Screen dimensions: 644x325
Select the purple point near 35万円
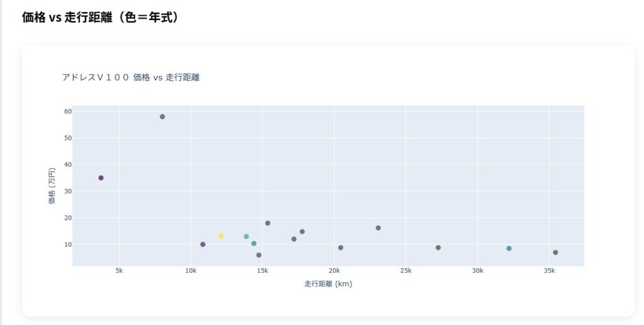[101, 178]
